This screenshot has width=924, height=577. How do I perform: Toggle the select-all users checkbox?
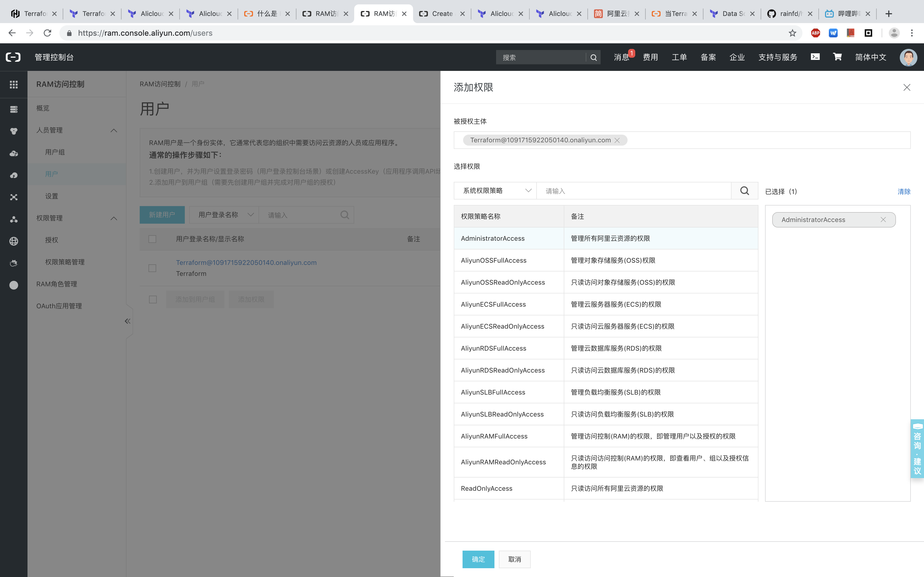click(x=152, y=239)
